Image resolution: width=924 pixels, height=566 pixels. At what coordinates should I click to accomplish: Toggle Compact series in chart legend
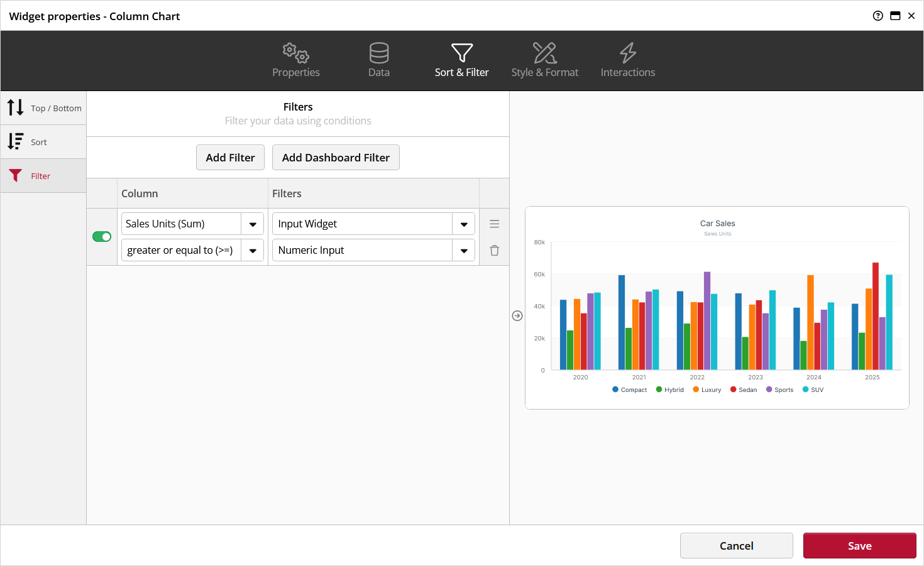(629, 389)
